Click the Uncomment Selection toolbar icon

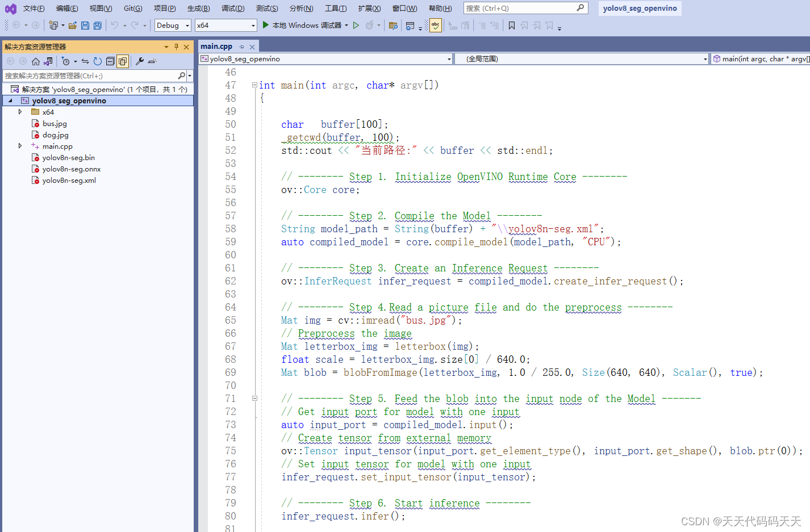[x=495, y=25]
